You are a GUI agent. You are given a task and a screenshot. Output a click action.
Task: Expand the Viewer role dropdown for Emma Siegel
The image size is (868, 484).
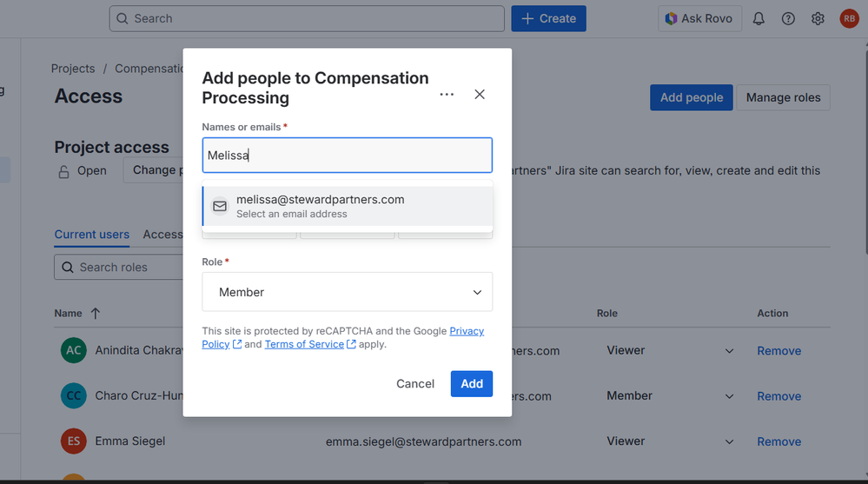(x=729, y=441)
